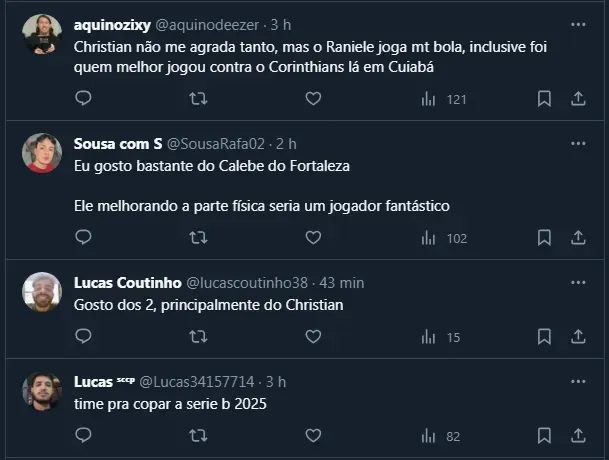Open more options on Lucas Coutinho's tweet
Viewport: 609px width, 460px height.
pyautogui.click(x=578, y=283)
